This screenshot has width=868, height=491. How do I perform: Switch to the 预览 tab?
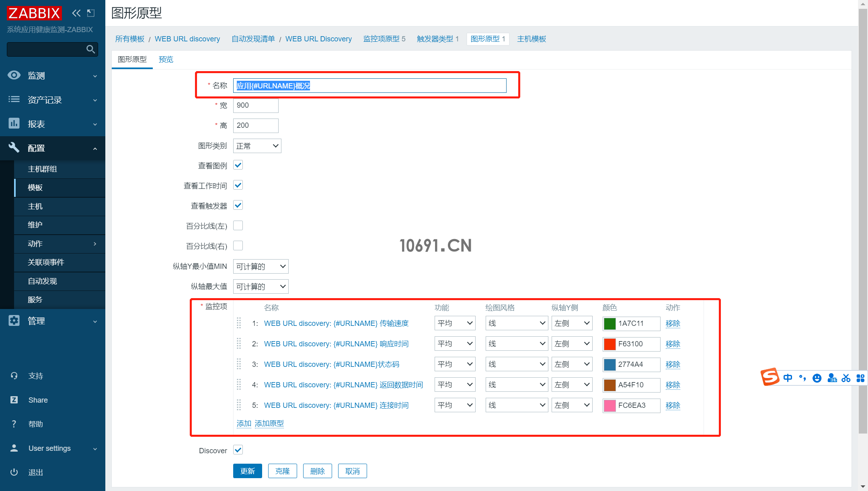(166, 59)
